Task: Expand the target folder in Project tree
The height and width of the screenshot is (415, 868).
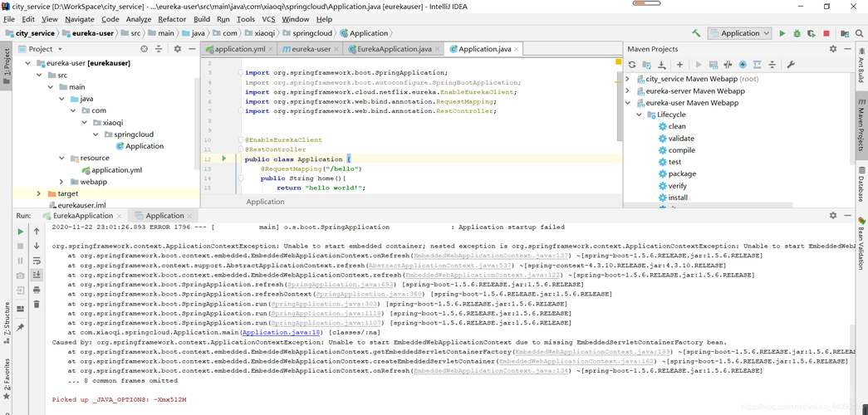Action: [x=39, y=193]
